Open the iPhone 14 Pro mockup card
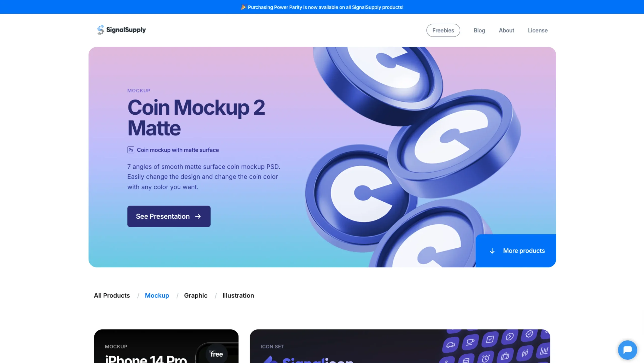This screenshot has width=644, height=363. 166,346
